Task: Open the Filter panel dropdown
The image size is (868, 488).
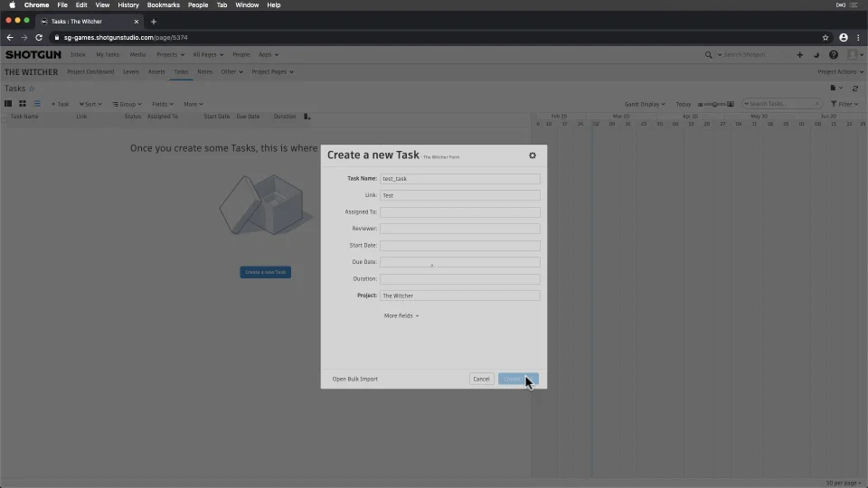Action: tap(844, 104)
